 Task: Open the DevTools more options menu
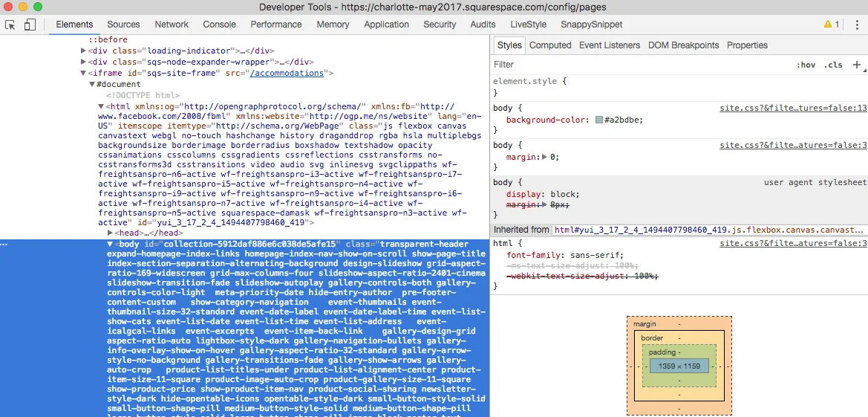coord(857,25)
